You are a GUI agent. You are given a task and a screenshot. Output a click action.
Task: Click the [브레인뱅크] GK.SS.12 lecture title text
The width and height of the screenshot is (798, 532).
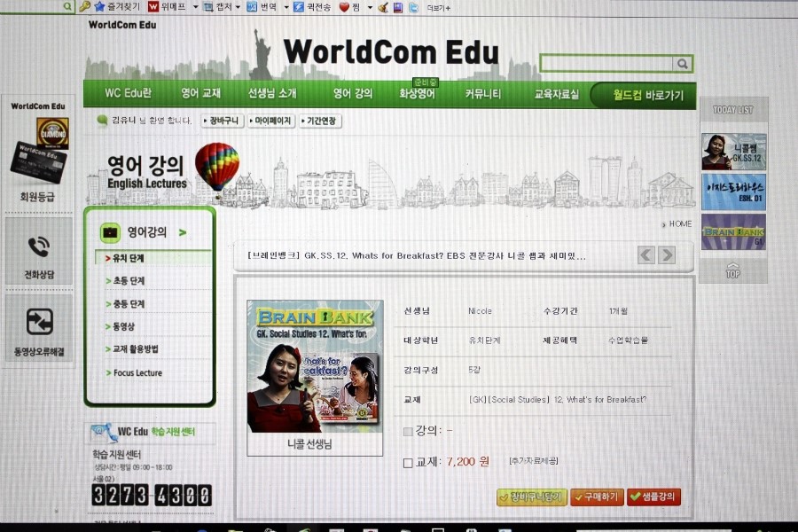click(x=417, y=255)
